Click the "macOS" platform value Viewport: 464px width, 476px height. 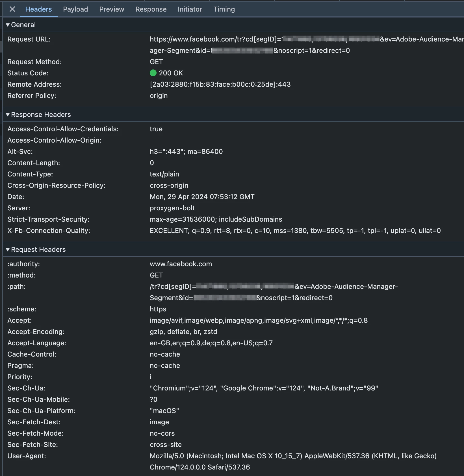pyautogui.click(x=164, y=411)
